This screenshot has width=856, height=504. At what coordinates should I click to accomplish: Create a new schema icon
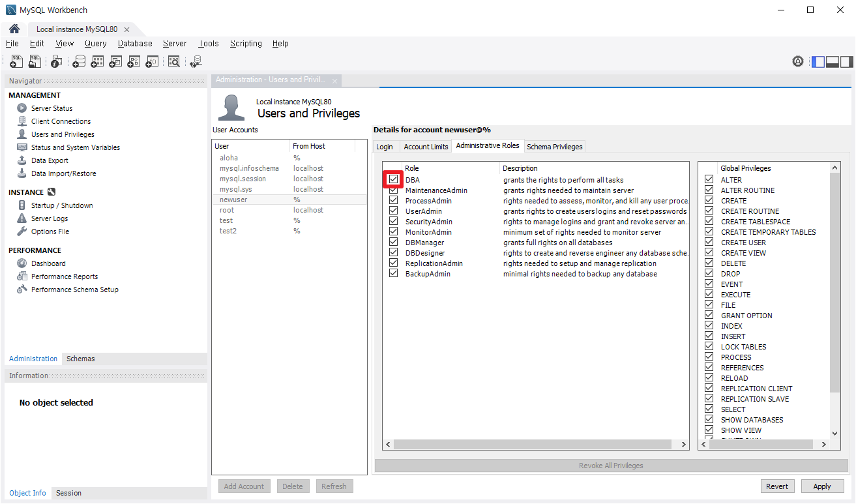pos(79,61)
